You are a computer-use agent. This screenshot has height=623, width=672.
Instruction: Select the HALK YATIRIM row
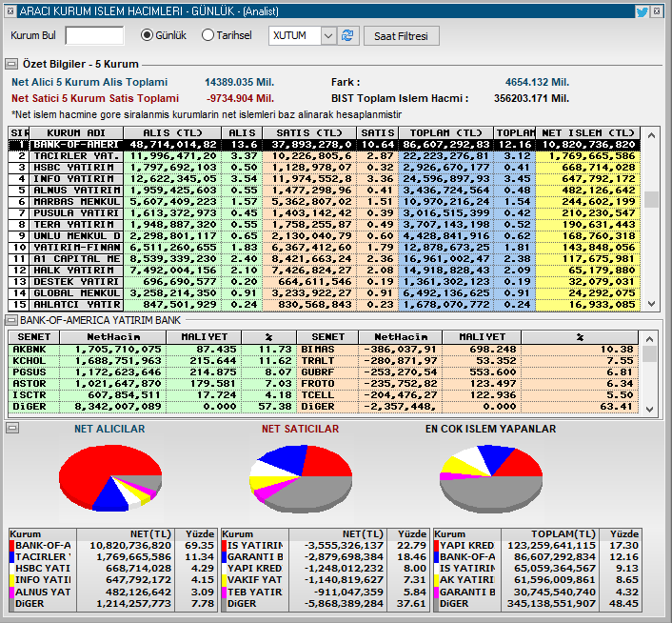point(325,271)
